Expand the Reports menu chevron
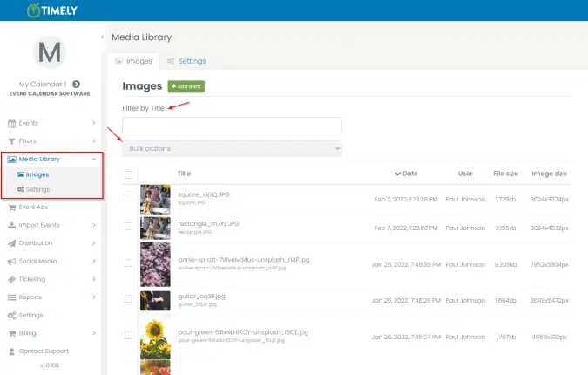The image size is (588, 375). [94, 297]
